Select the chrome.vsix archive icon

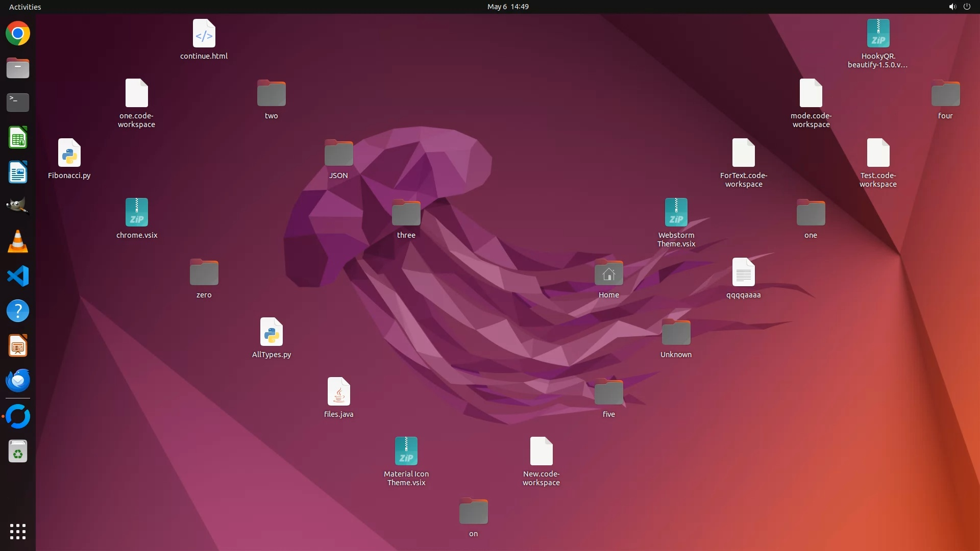(x=136, y=213)
